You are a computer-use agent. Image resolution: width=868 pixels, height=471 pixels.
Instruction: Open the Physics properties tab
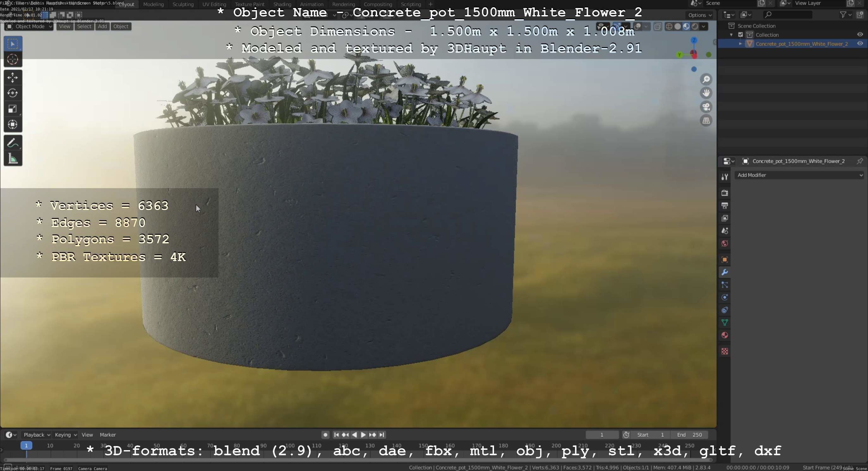tap(725, 298)
